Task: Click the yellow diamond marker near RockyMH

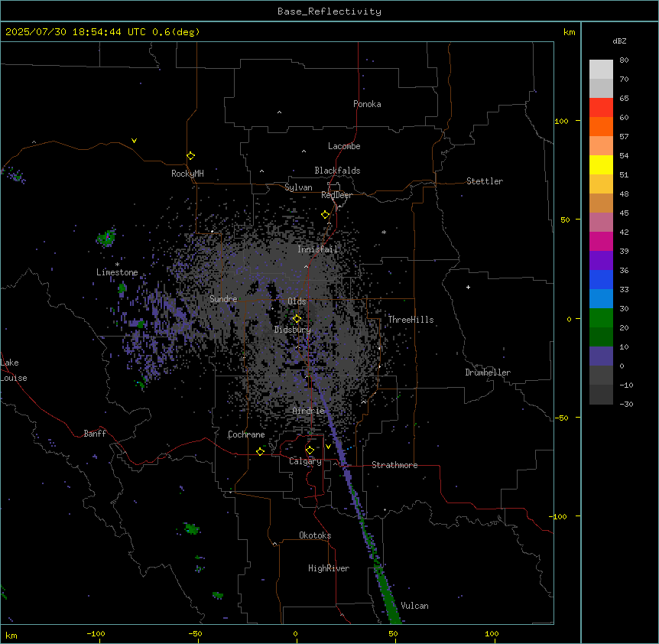Action: tap(190, 156)
